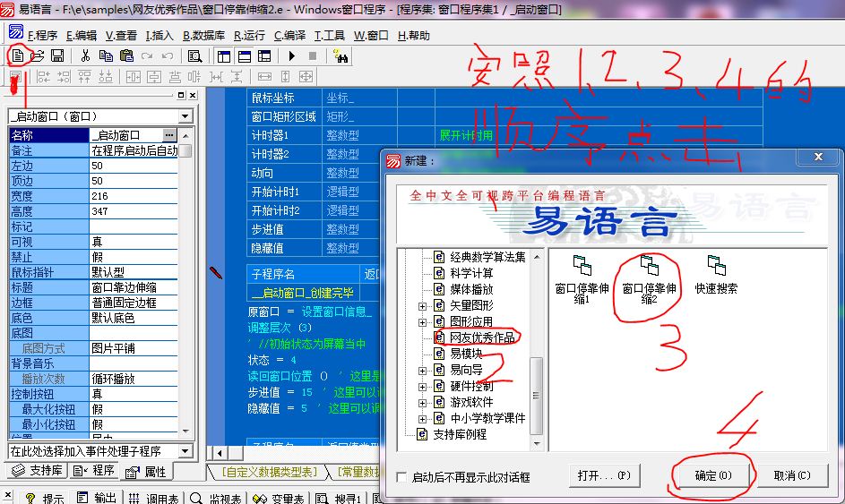
Task: Open the _启动窗口 component dropdown
Action: 185,116
